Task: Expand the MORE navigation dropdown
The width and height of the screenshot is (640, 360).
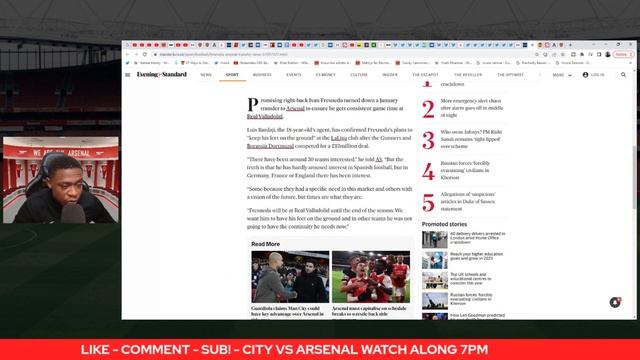Action: coord(562,75)
